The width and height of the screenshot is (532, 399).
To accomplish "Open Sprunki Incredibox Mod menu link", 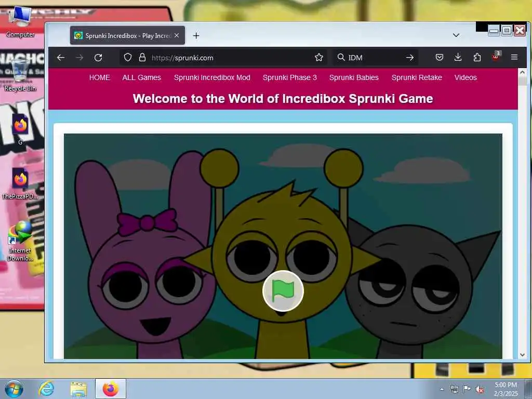I will click(212, 78).
